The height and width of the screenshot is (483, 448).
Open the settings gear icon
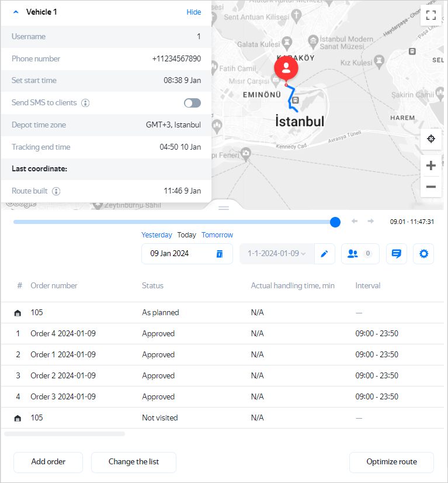(423, 254)
